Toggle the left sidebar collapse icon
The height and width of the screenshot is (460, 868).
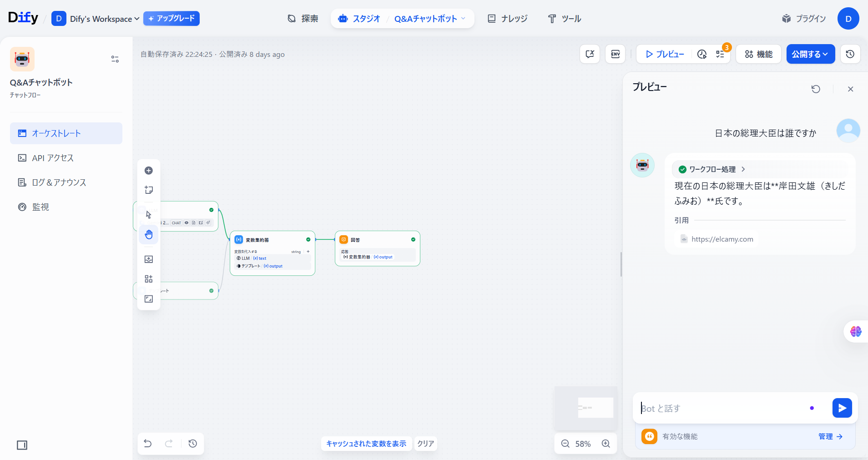(x=22, y=445)
